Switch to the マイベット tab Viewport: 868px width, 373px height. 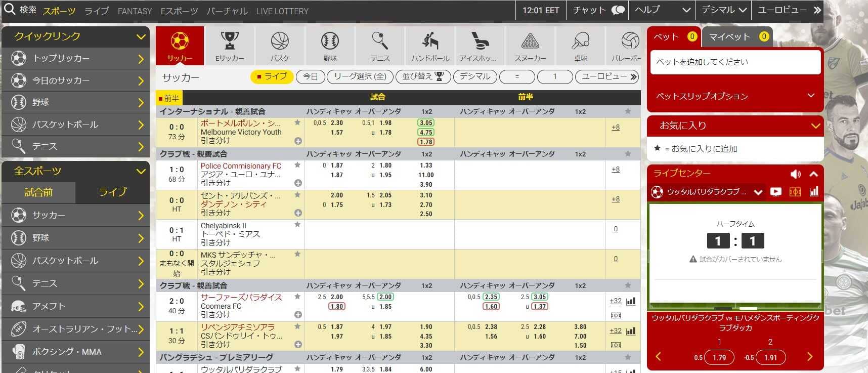point(737,36)
